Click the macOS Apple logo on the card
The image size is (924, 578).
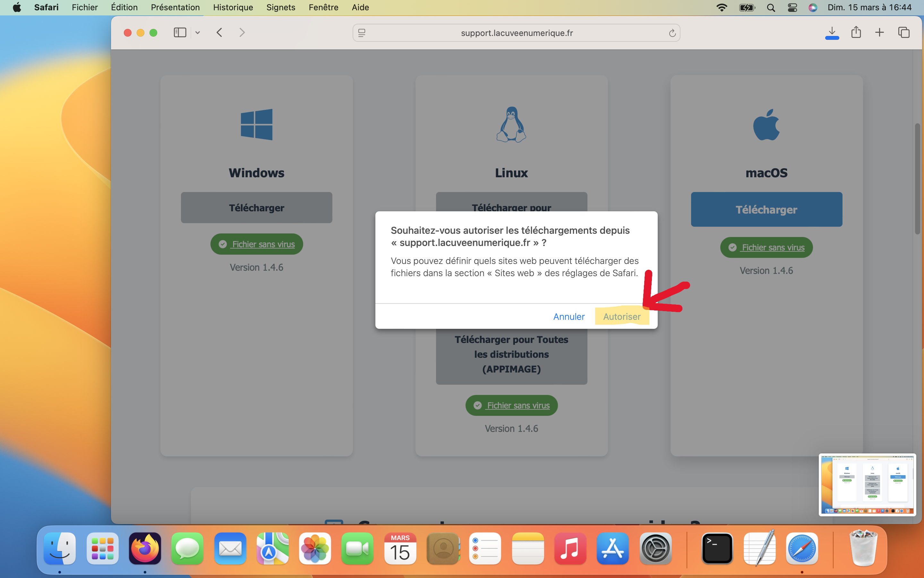pyautogui.click(x=766, y=125)
